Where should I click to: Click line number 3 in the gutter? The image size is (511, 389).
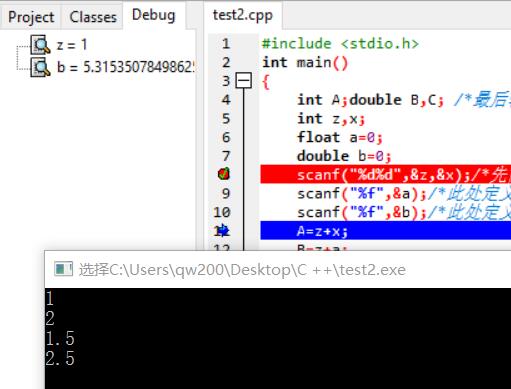(226, 81)
